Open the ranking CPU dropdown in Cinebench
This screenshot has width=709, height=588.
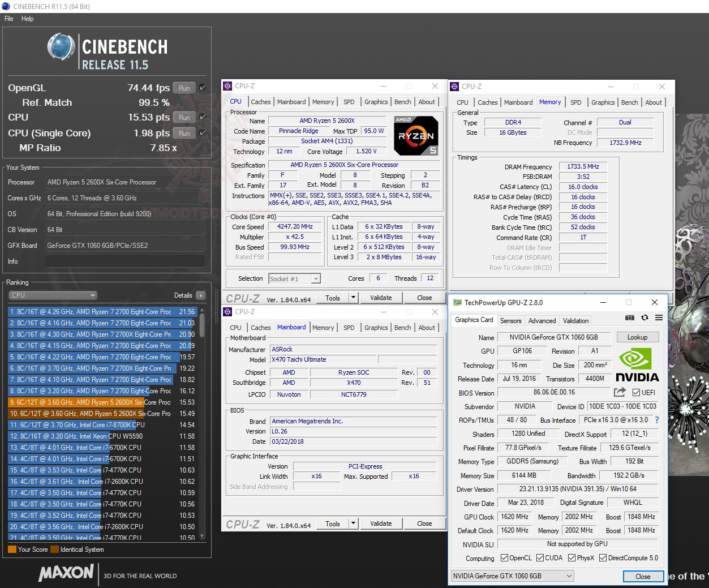tap(53, 295)
